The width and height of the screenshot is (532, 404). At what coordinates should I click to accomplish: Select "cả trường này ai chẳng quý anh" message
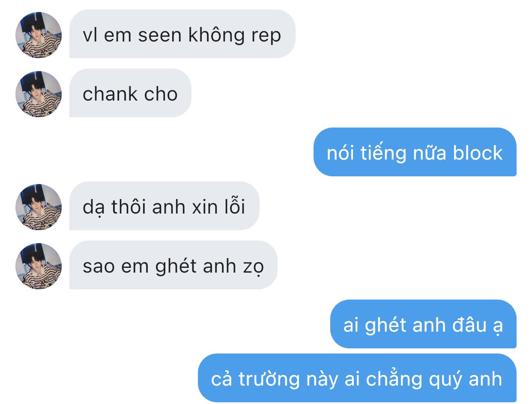point(357,378)
